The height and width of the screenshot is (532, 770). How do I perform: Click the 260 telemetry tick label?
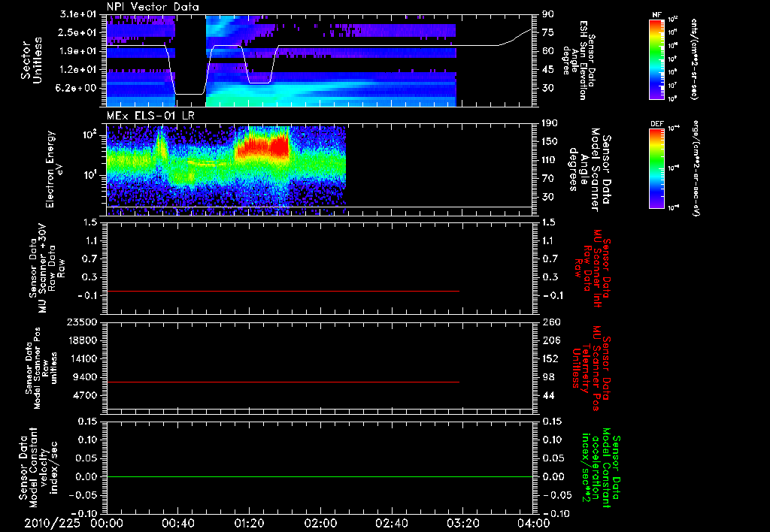pos(550,322)
